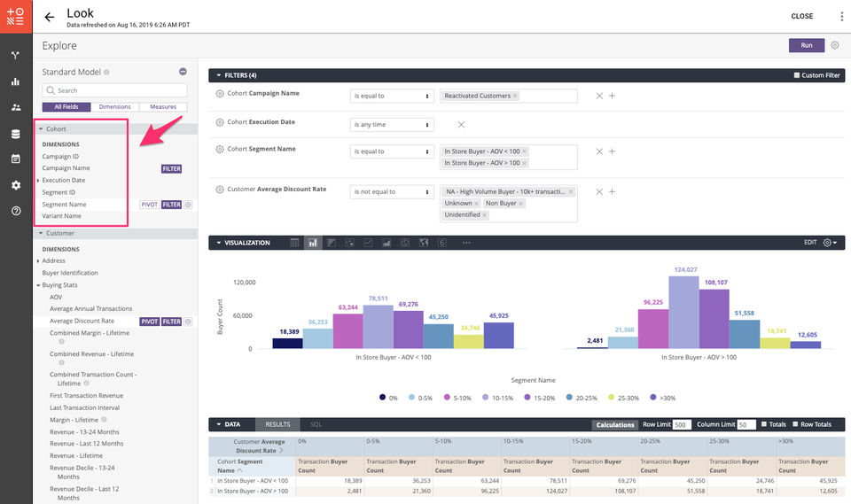The width and height of the screenshot is (851, 504).
Task: Open Segment Name 'is equal to' dropdown
Action: (x=392, y=151)
